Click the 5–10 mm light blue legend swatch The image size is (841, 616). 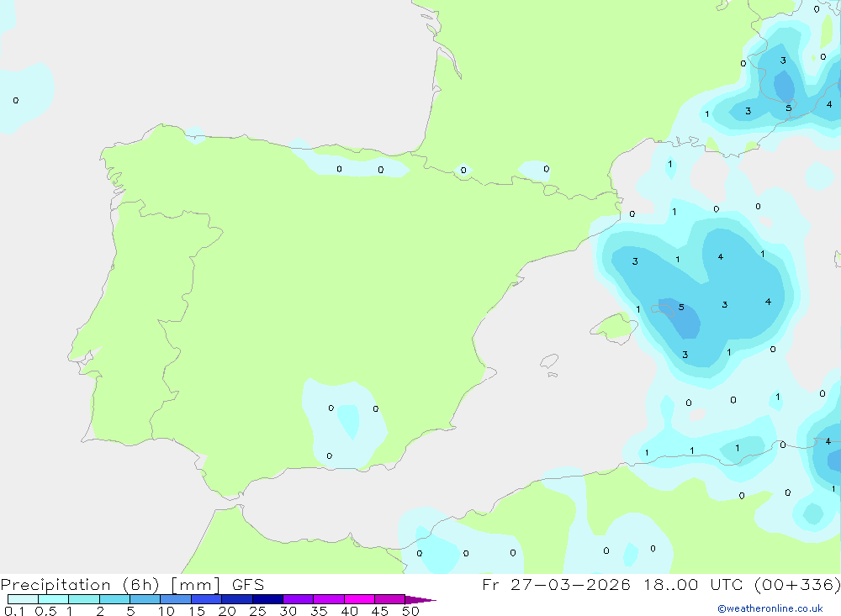click(x=145, y=599)
